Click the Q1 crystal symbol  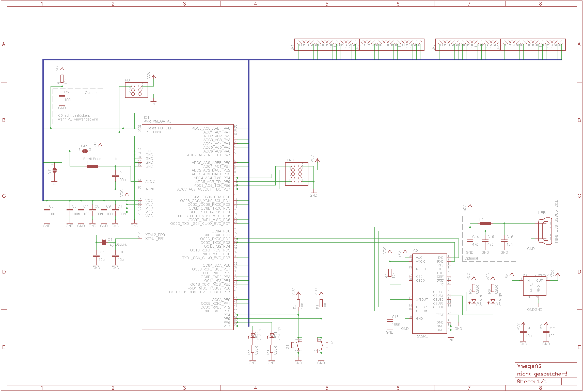click(x=104, y=242)
